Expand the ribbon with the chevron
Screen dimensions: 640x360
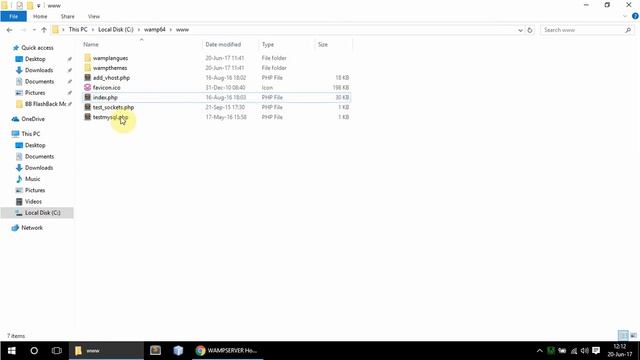[625, 16]
